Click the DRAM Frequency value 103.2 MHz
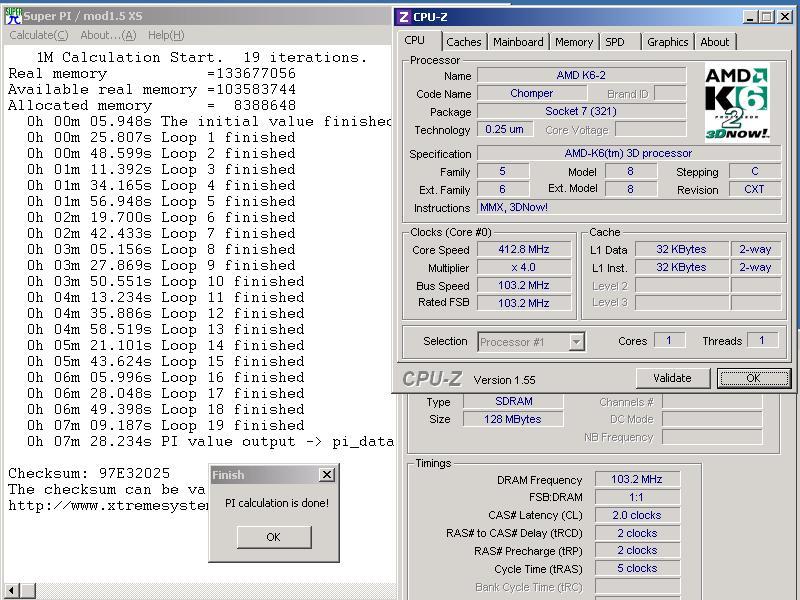800x600 pixels. [x=637, y=480]
